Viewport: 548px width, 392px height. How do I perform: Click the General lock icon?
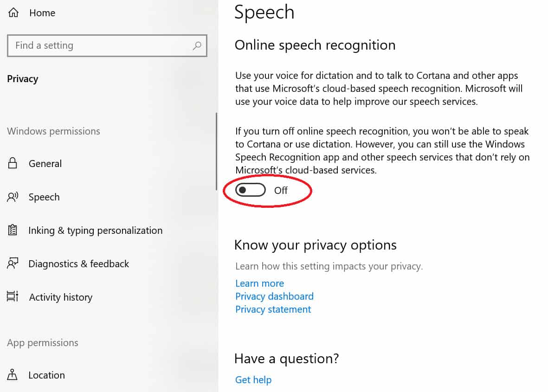[13, 163]
